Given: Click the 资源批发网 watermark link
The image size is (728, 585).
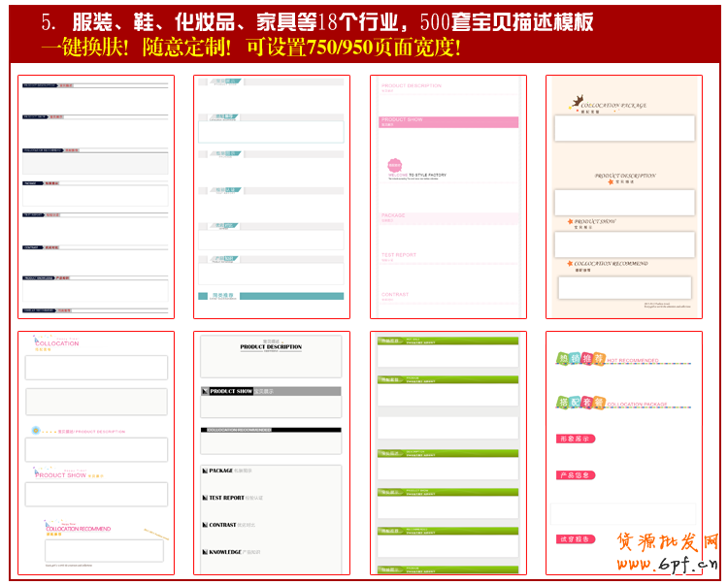Looking at the screenshot, I should [668, 543].
